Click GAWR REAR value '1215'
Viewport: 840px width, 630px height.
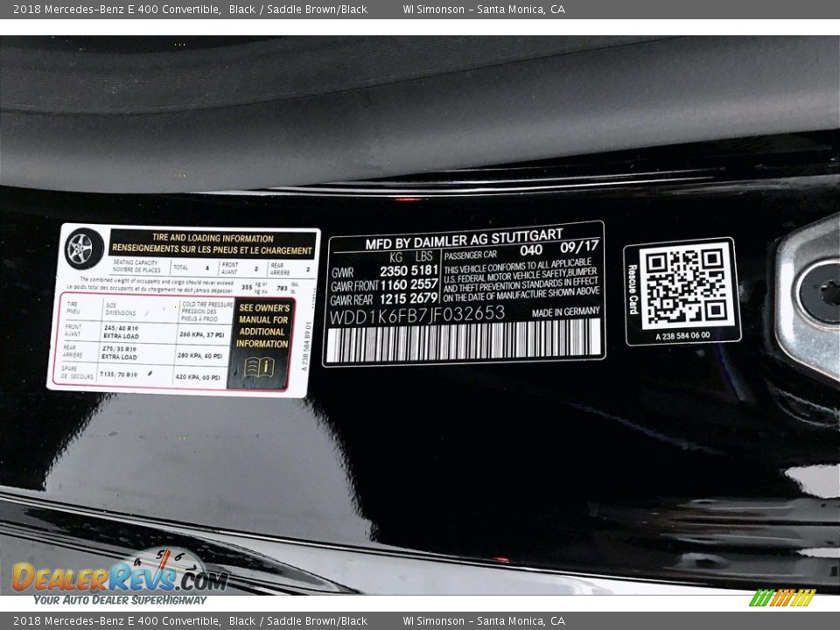tap(393, 299)
